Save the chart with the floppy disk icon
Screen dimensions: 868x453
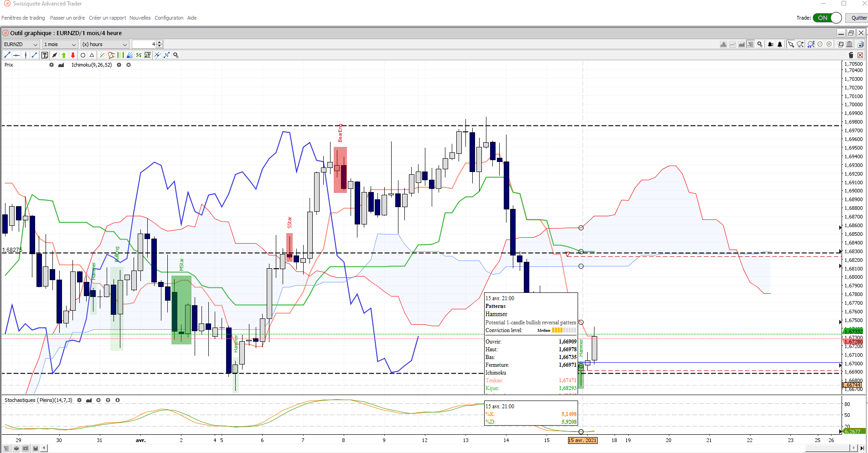pos(35,448)
